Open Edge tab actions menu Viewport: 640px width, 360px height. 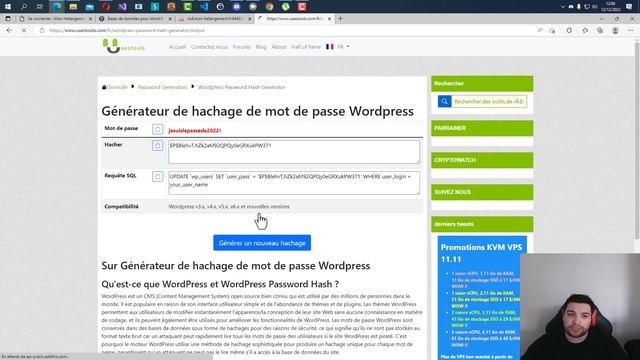[x=8, y=18]
